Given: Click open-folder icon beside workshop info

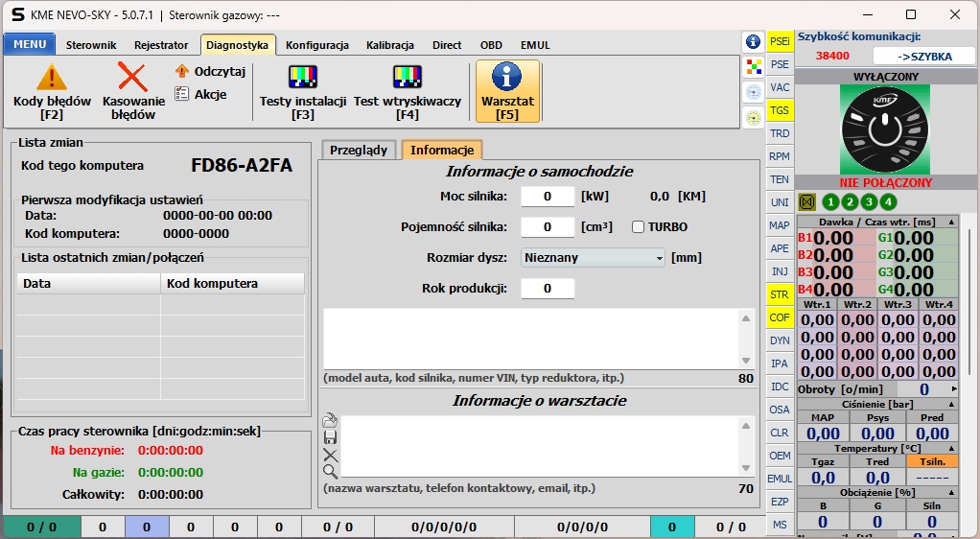Looking at the screenshot, I should tap(331, 420).
